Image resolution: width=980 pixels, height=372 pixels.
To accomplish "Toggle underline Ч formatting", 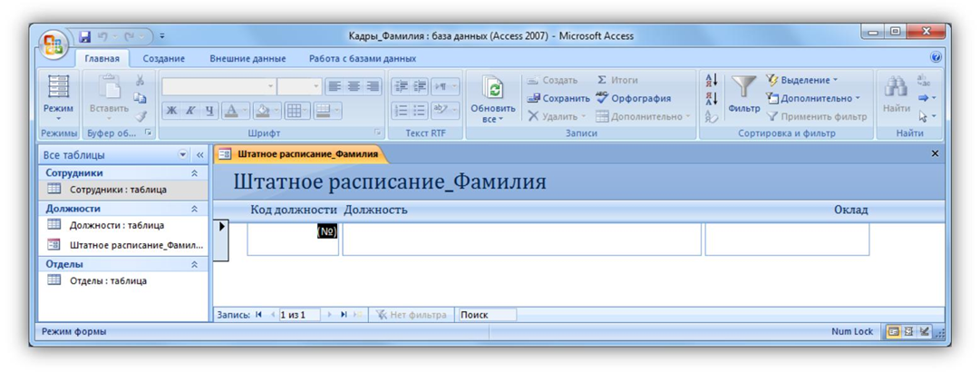I will [210, 112].
